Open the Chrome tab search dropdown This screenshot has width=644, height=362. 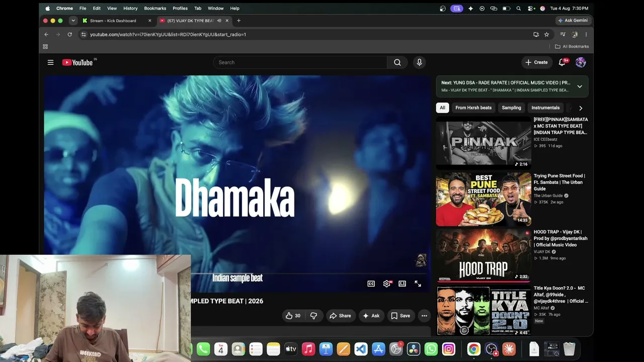tap(73, 21)
